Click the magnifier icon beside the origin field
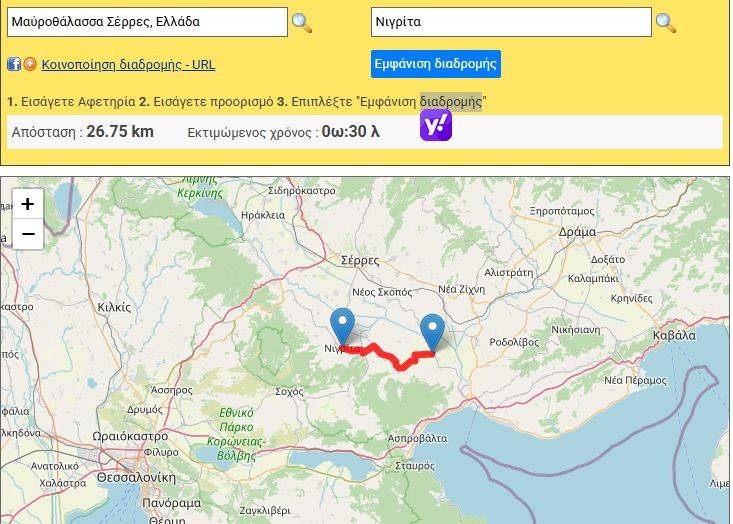Screen dimensions: 733x524 [301, 22]
